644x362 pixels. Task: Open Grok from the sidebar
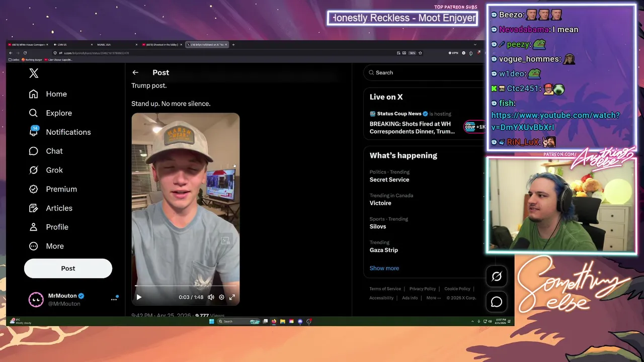[46, 170]
